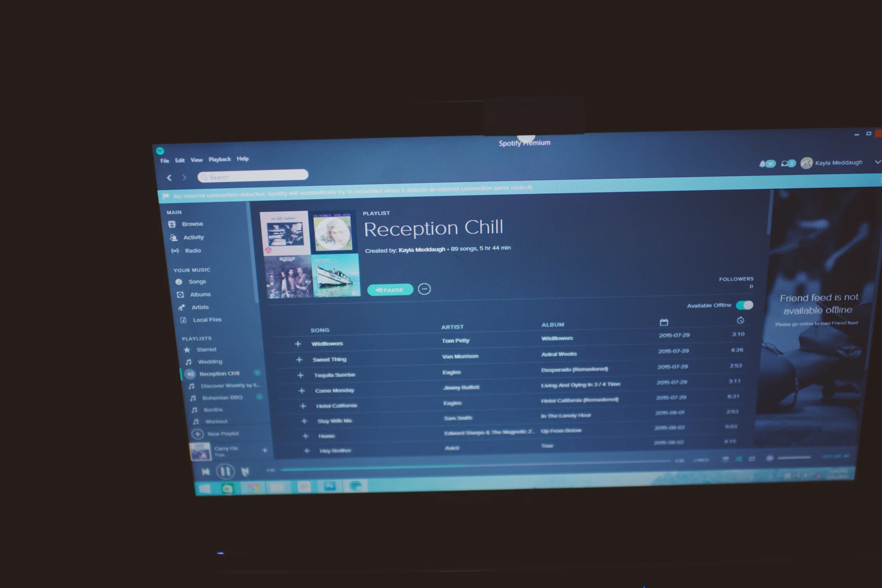Open the Playback menu
The image size is (882, 588).
click(219, 159)
